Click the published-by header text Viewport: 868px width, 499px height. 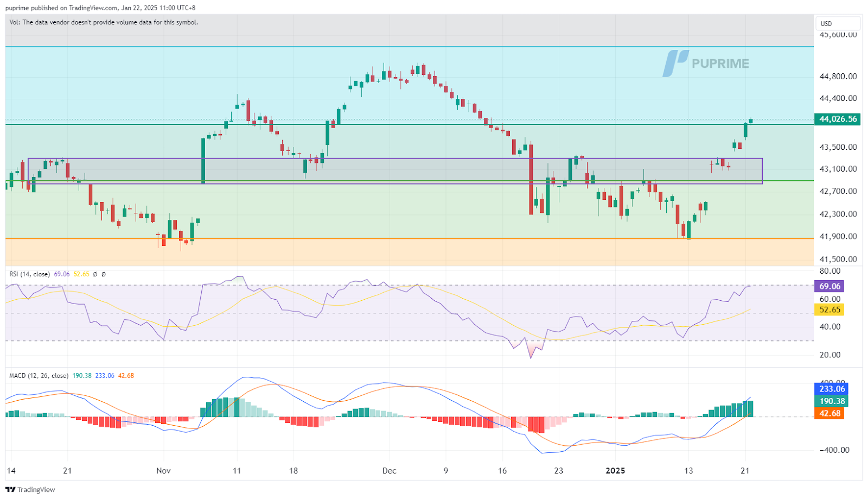pyautogui.click(x=100, y=8)
